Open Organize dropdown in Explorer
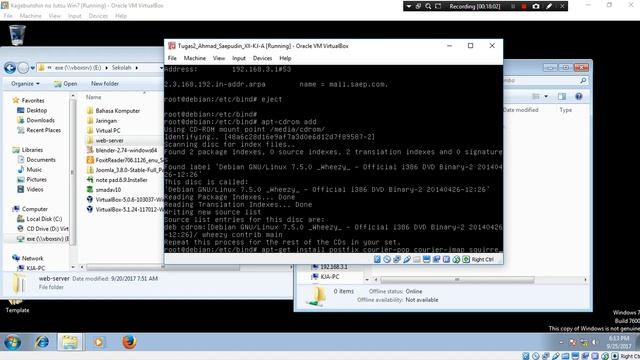Image resolution: width=640 pixels, height=360 pixels. tap(25, 84)
